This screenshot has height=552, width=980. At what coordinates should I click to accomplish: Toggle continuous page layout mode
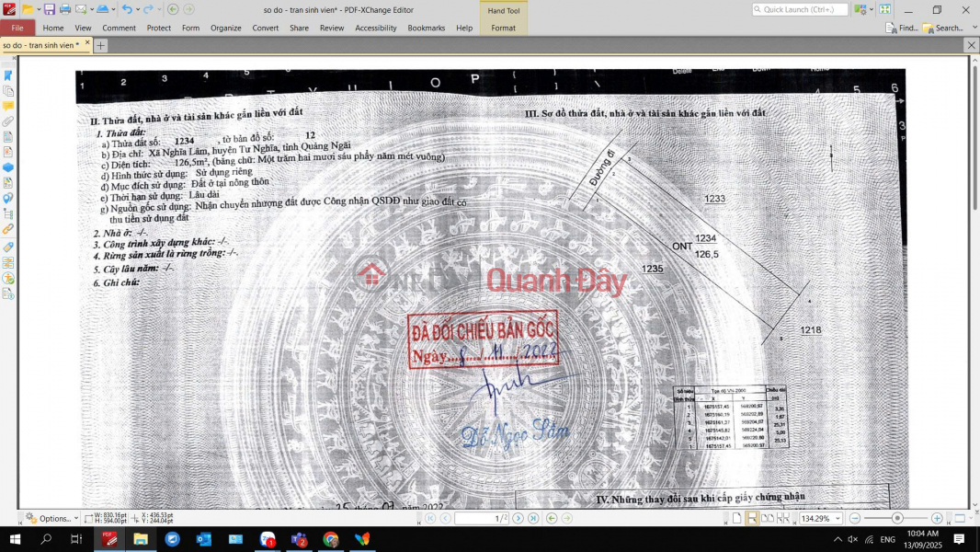752,519
